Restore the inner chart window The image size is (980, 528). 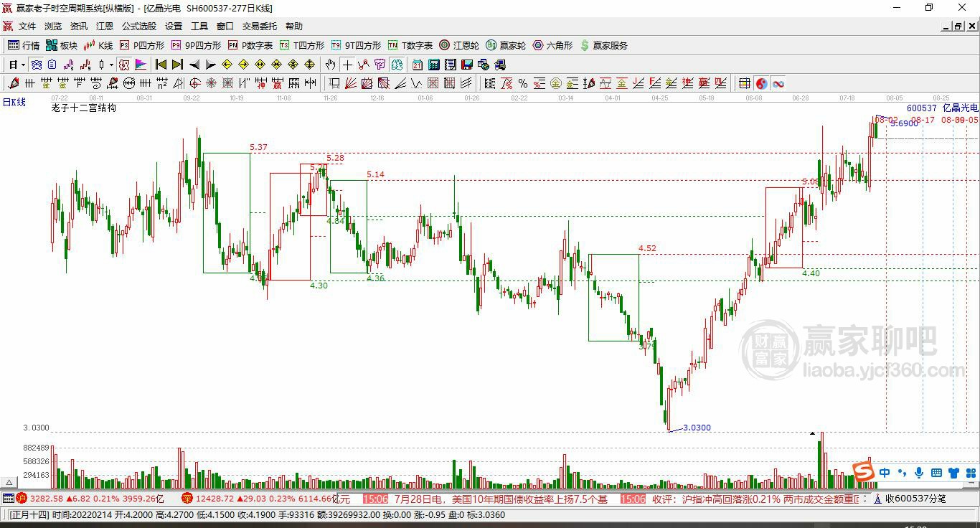[x=958, y=27]
